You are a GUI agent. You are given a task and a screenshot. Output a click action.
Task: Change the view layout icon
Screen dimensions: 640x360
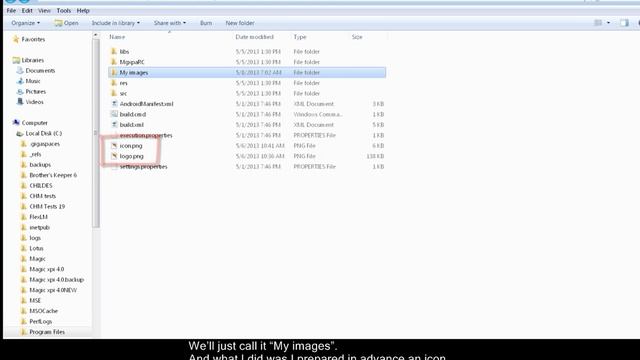598,23
